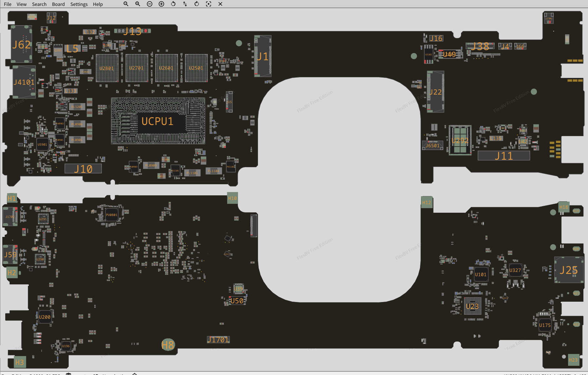This screenshot has width=588, height=375.
Task: Click the H8 mounting hole
Action: [168, 345]
